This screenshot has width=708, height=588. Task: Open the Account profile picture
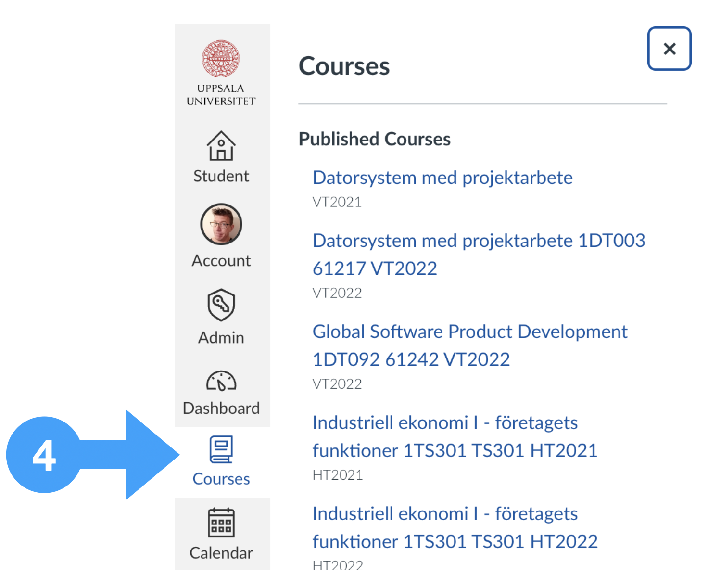pyautogui.click(x=221, y=224)
